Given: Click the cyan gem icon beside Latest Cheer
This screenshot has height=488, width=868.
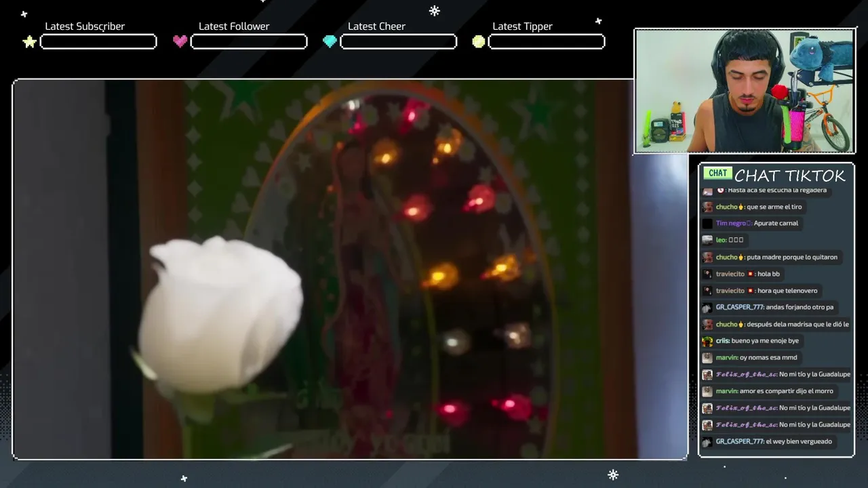Looking at the screenshot, I should (330, 41).
